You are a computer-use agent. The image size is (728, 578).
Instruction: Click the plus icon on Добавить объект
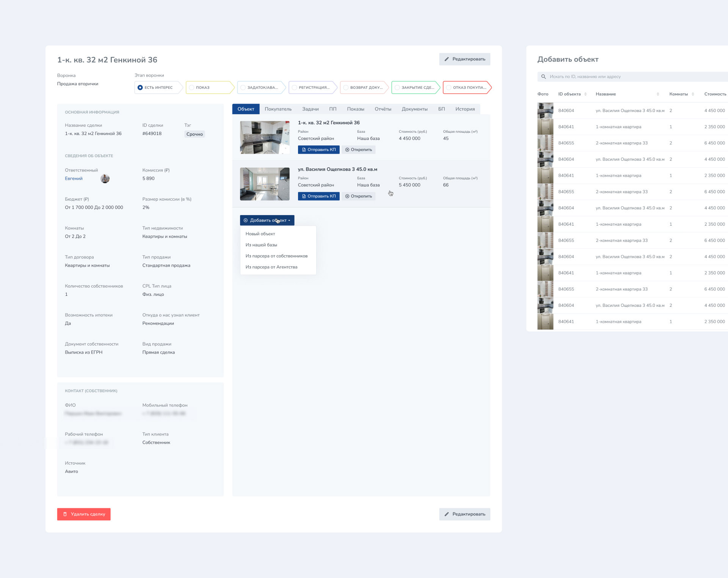click(245, 220)
